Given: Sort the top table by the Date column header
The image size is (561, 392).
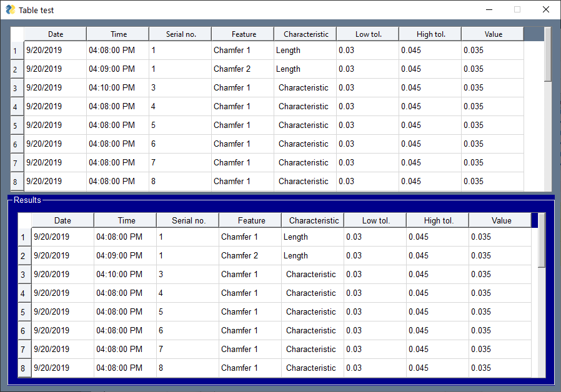Looking at the screenshot, I should (55, 34).
